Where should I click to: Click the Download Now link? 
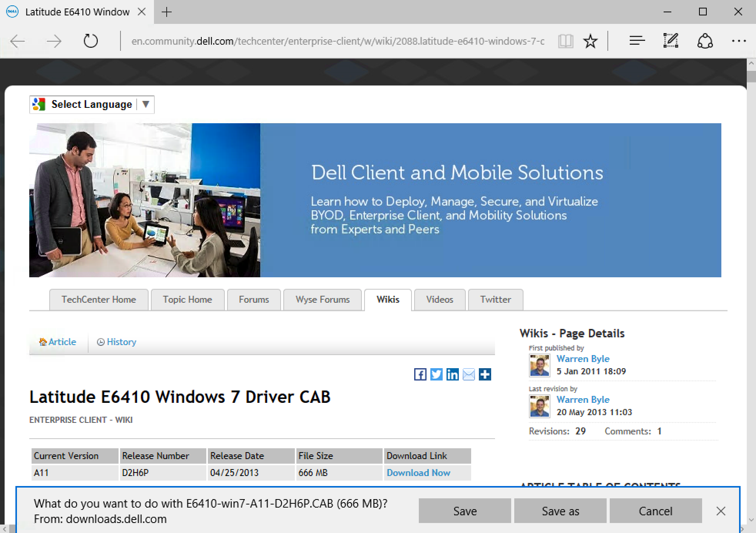(x=418, y=473)
